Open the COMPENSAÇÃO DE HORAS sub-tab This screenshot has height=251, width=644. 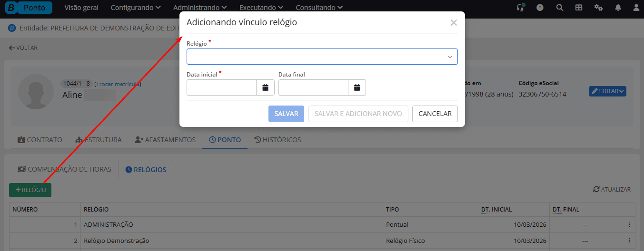pos(64,169)
